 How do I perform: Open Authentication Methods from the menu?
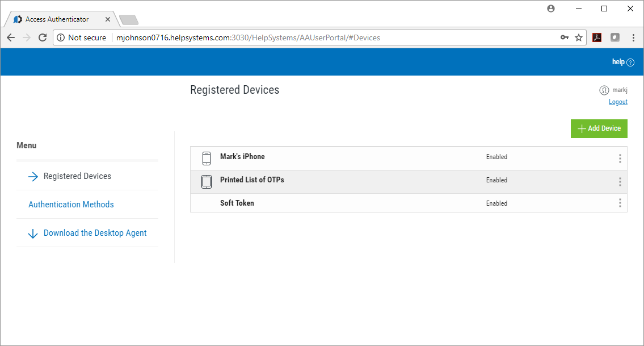point(71,205)
